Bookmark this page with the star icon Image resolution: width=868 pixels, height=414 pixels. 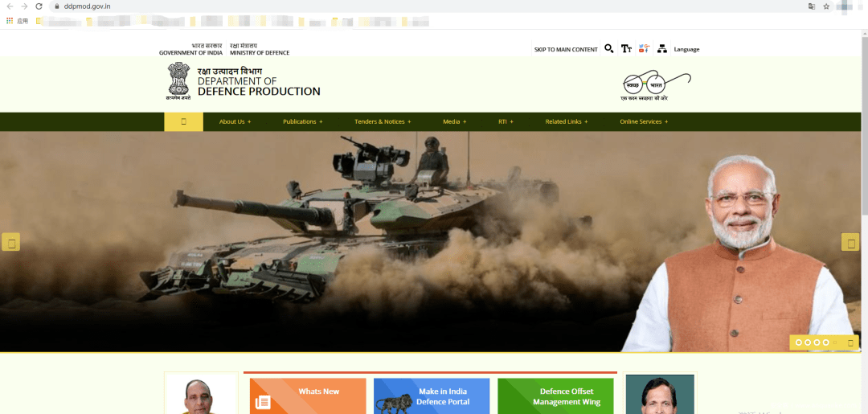pos(826,6)
